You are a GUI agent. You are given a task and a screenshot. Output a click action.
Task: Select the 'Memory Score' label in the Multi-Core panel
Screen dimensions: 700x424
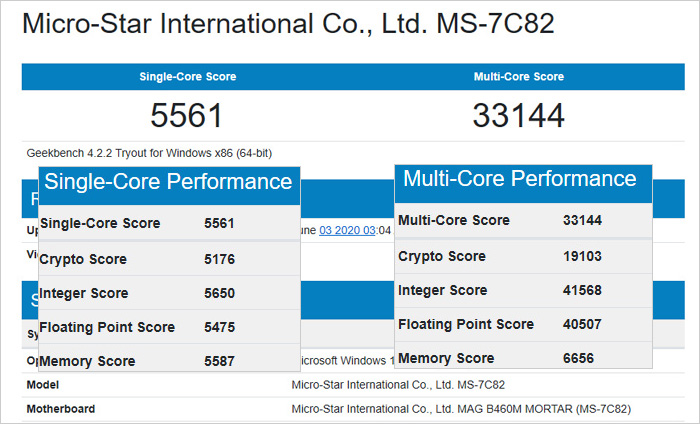coord(446,358)
